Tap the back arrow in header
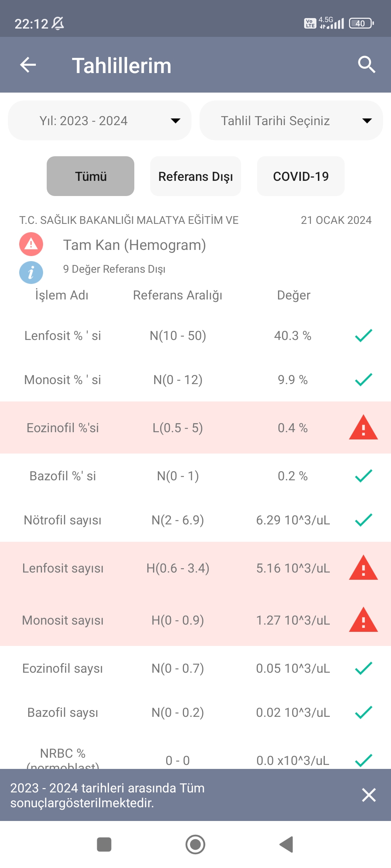Viewport: 391px width, 868px height. click(x=28, y=65)
